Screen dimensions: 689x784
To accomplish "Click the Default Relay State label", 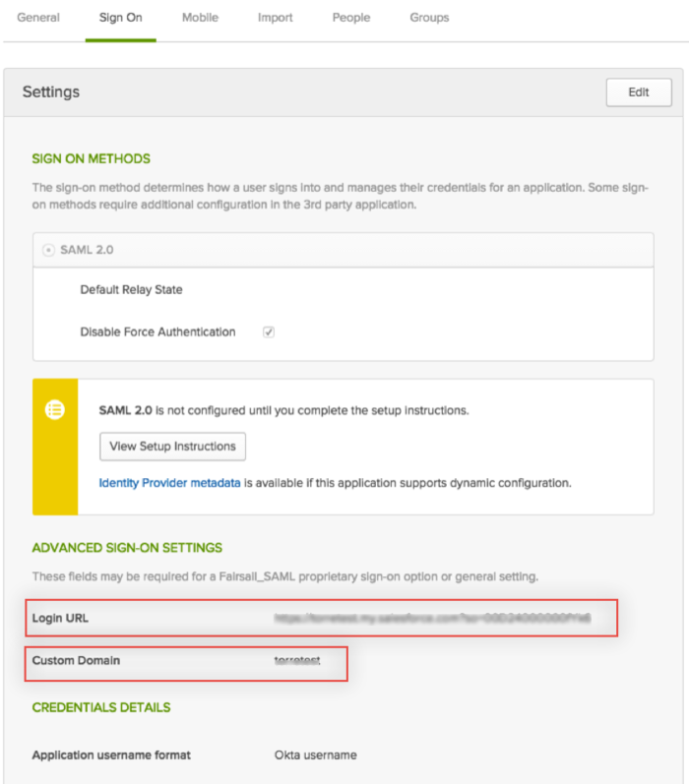I will [x=131, y=290].
